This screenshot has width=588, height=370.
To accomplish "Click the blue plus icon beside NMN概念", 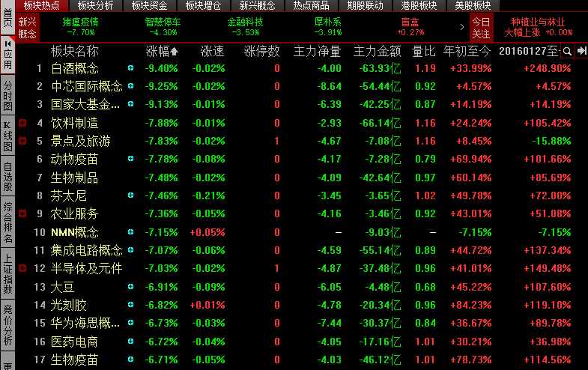I will point(130,232).
